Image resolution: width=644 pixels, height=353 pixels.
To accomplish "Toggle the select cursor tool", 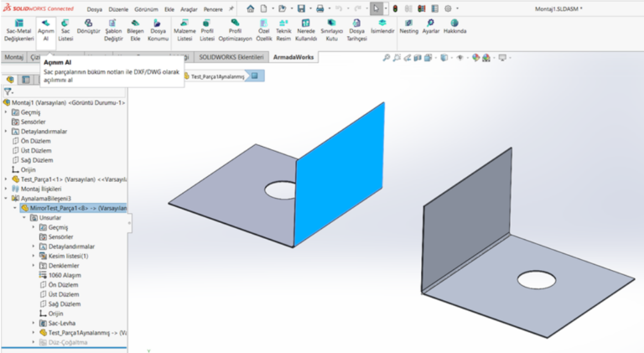I will [x=378, y=8].
